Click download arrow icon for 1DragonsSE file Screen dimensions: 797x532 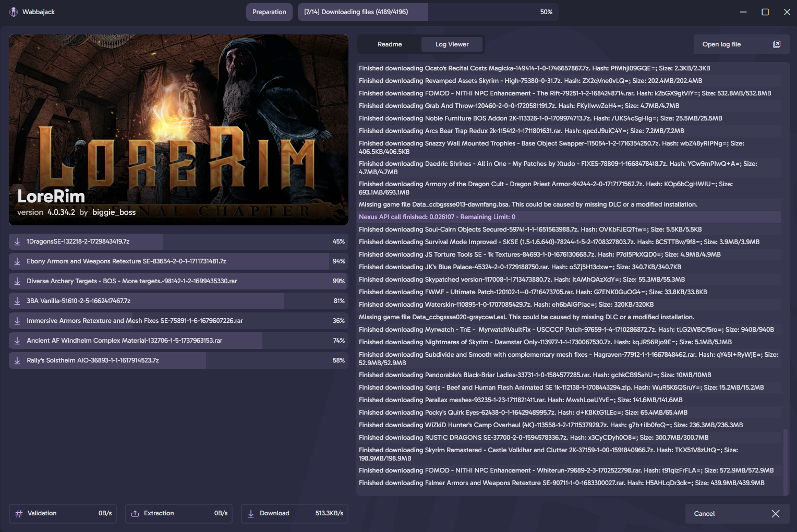[x=17, y=241]
